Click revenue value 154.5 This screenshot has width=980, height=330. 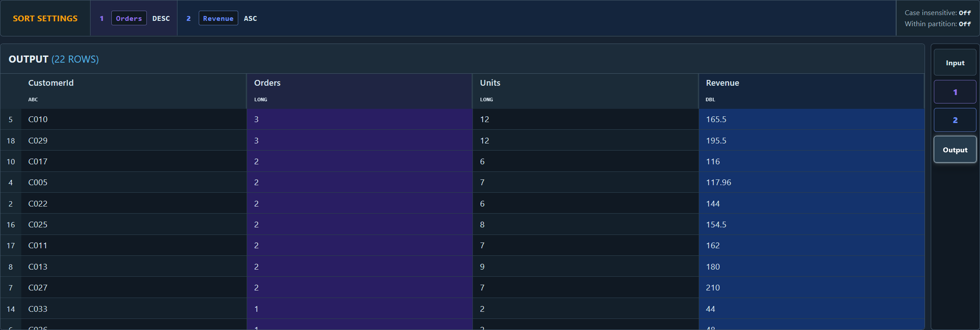click(x=811, y=224)
